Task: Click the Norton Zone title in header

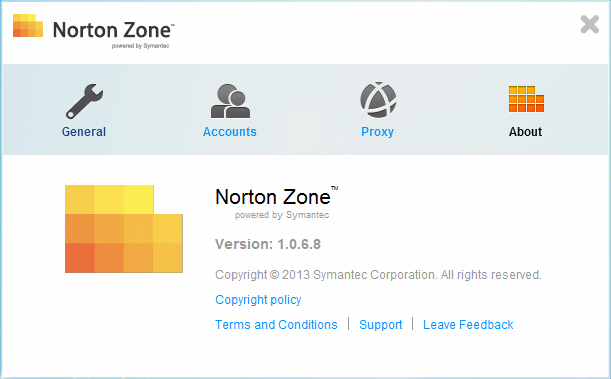Action: point(113,30)
